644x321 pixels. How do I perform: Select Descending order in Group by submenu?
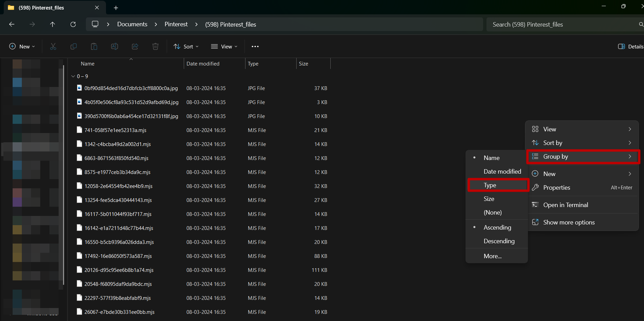click(499, 241)
